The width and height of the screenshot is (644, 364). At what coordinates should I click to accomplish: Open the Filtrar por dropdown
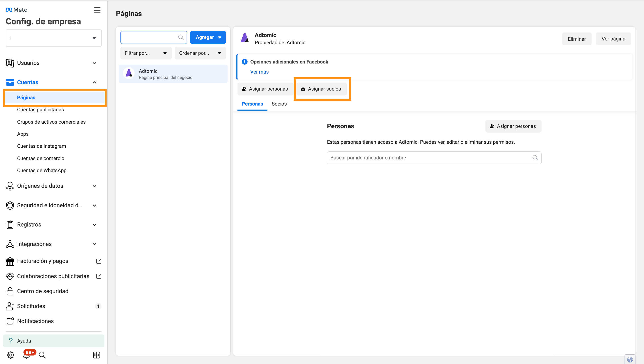pos(146,53)
